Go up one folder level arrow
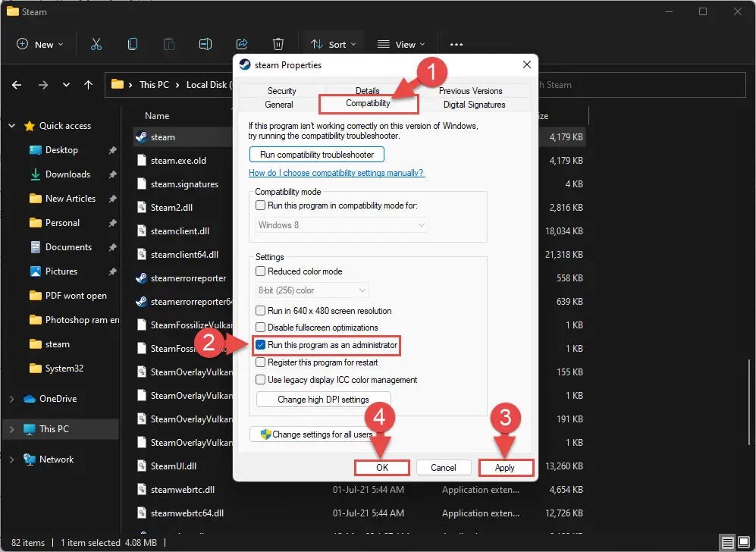The image size is (756, 552). coord(88,85)
